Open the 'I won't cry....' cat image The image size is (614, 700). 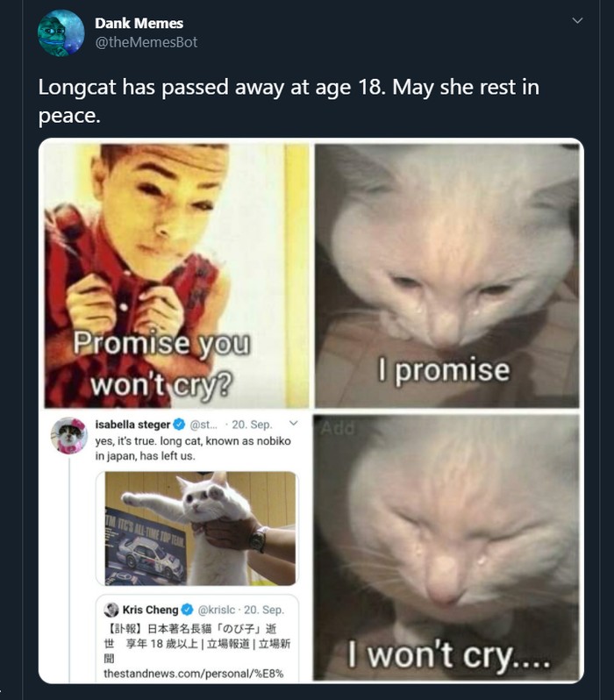point(447,547)
